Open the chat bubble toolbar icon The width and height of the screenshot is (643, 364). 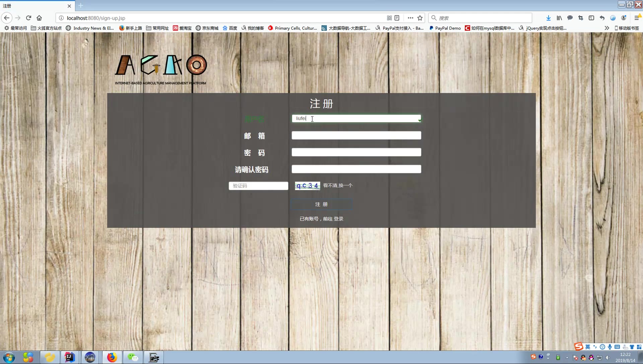point(570,18)
